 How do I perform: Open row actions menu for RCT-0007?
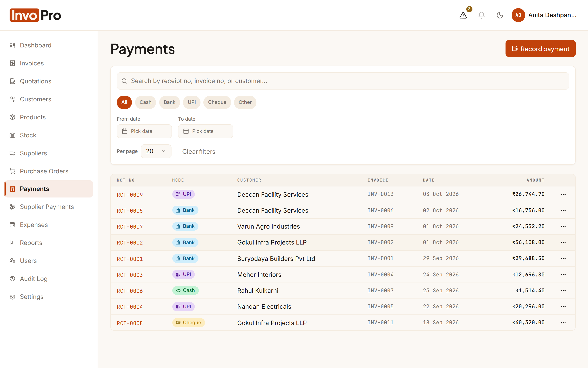[563, 226]
